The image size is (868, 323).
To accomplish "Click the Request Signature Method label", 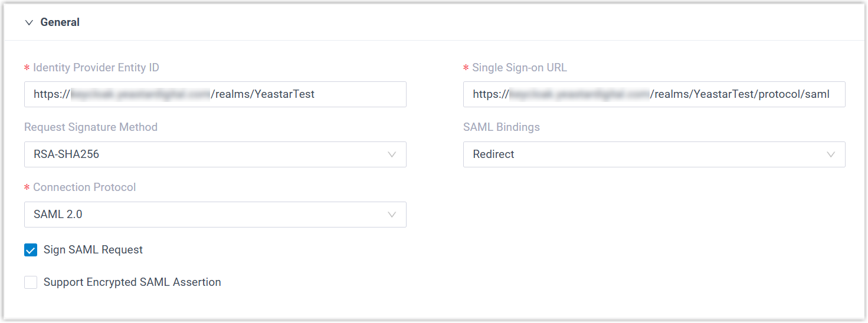I will [x=91, y=127].
